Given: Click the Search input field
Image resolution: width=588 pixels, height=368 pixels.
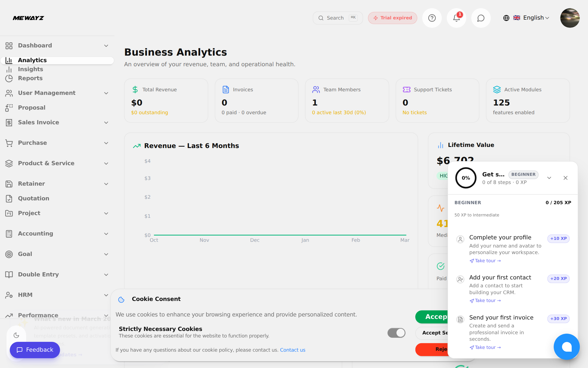Looking at the screenshot, I should [338, 18].
